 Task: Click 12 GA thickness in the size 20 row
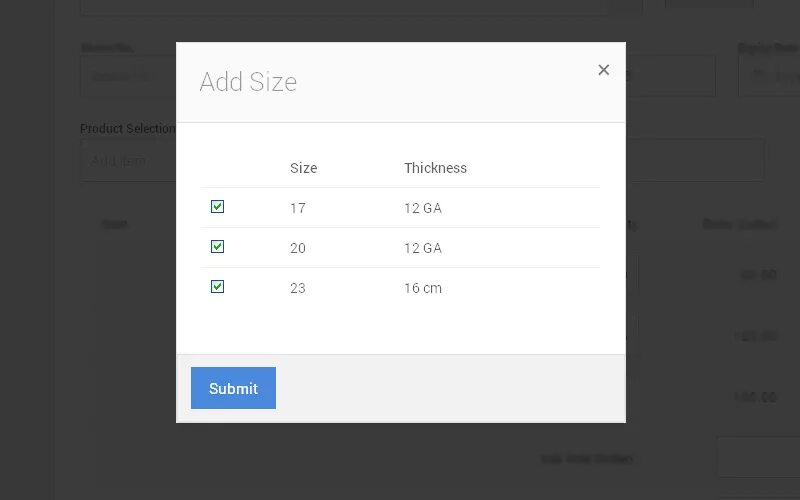coord(422,248)
